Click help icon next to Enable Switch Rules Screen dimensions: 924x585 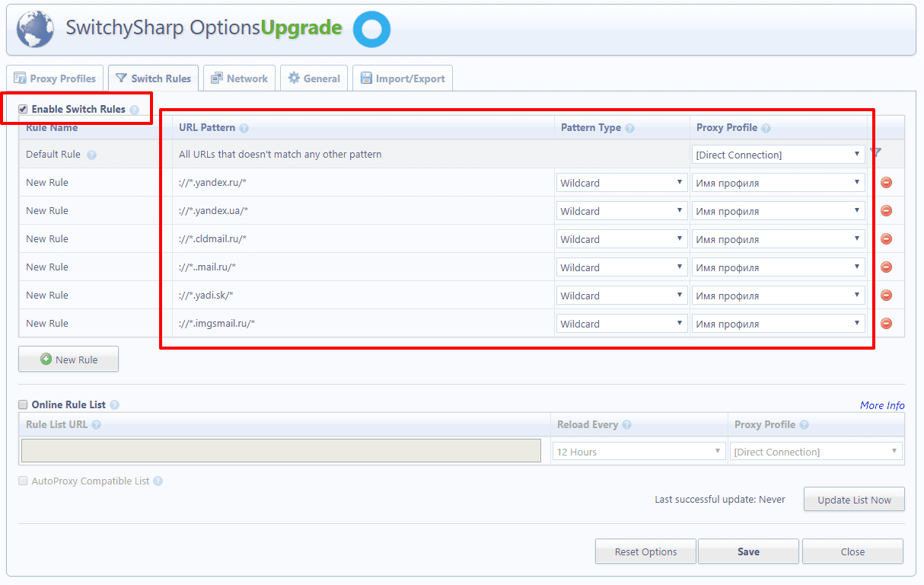coord(134,110)
